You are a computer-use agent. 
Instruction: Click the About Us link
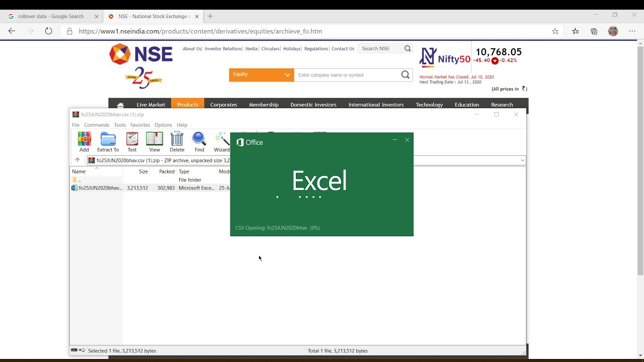coord(192,49)
